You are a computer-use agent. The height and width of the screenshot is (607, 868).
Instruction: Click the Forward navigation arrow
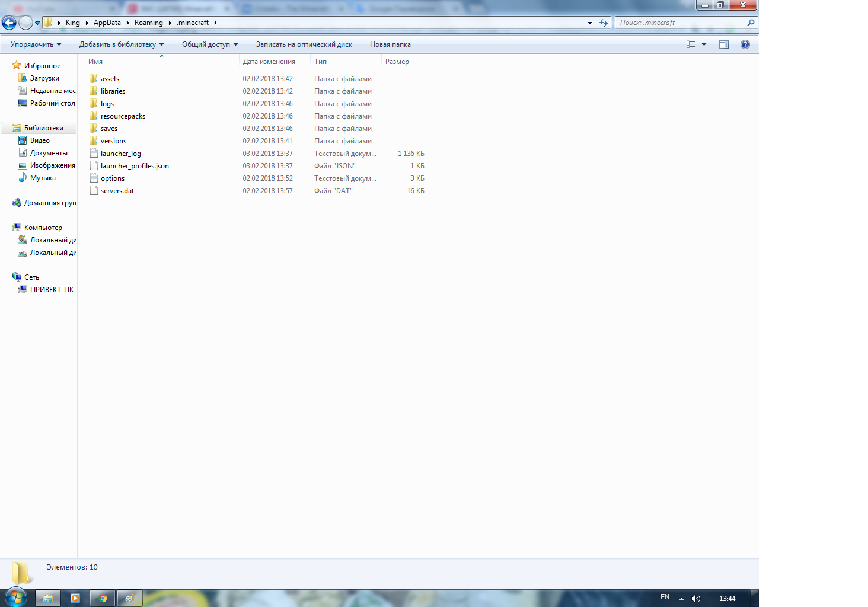coord(25,23)
